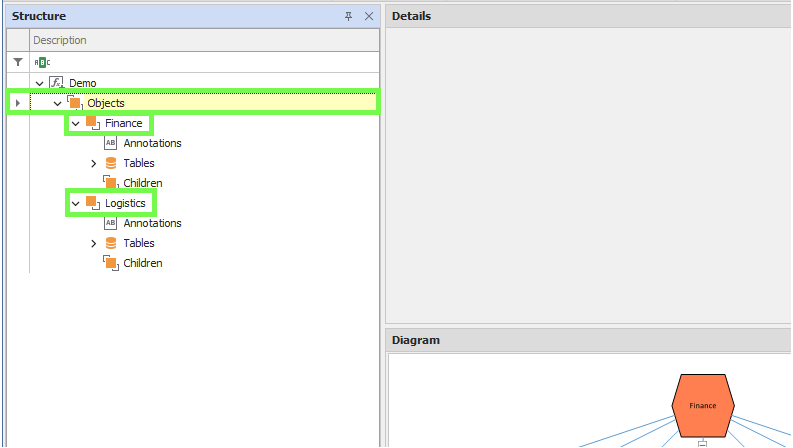Click the orange Objects node icon
The width and height of the screenshot is (793, 448).
click(x=74, y=102)
